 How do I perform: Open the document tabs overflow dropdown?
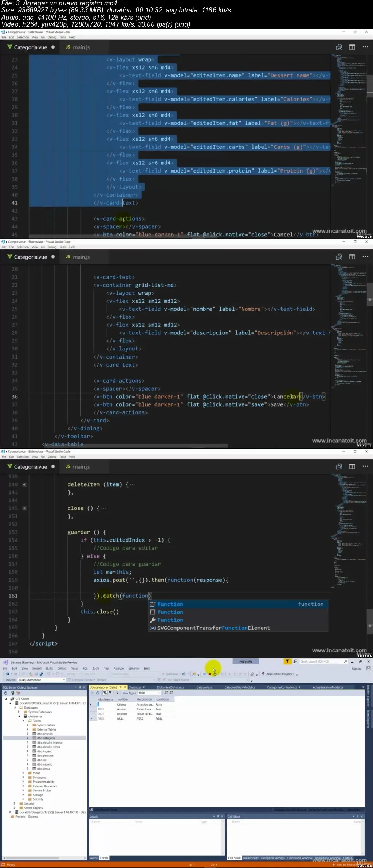click(363, 687)
